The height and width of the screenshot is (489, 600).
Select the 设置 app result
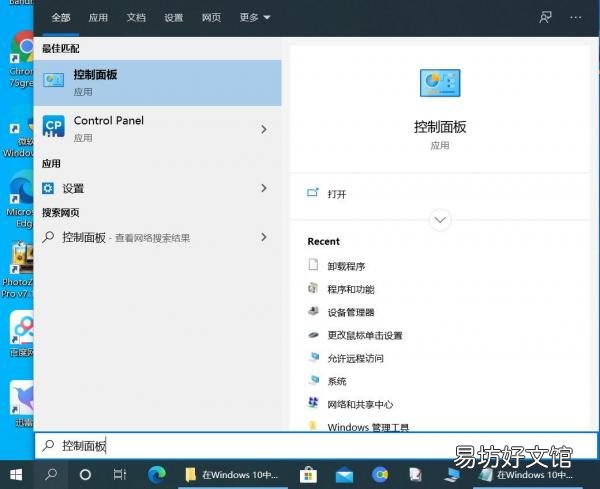tap(158, 188)
